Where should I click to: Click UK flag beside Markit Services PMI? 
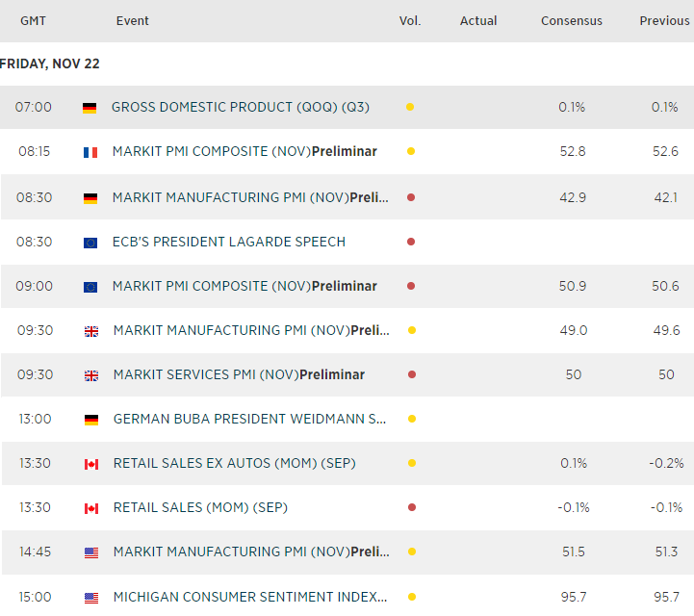[x=91, y=375]
